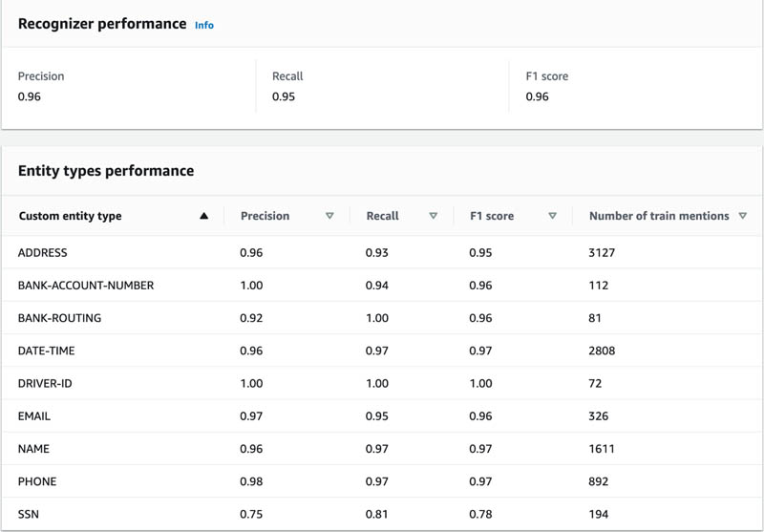Select the BANK-ACCOUNT-NUMBER entity type

click(86, 286)
